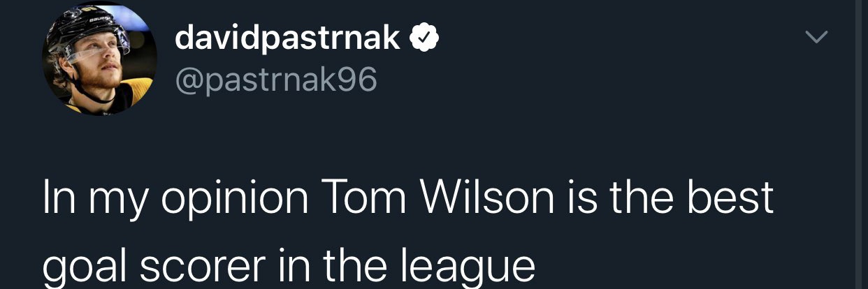Screen dimensions: 868x289
Task: Click the davidpastrnak display name
Action: (x=288, y=40)
